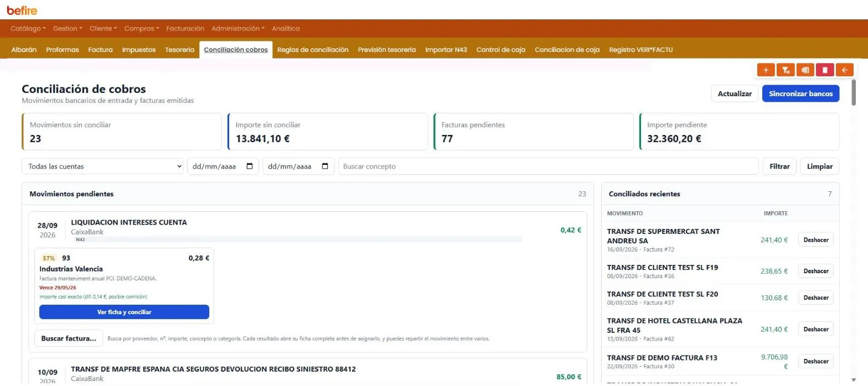Open the start date calendar picker icon
This screenshot has width=868, height=386.
click(250, 166)
